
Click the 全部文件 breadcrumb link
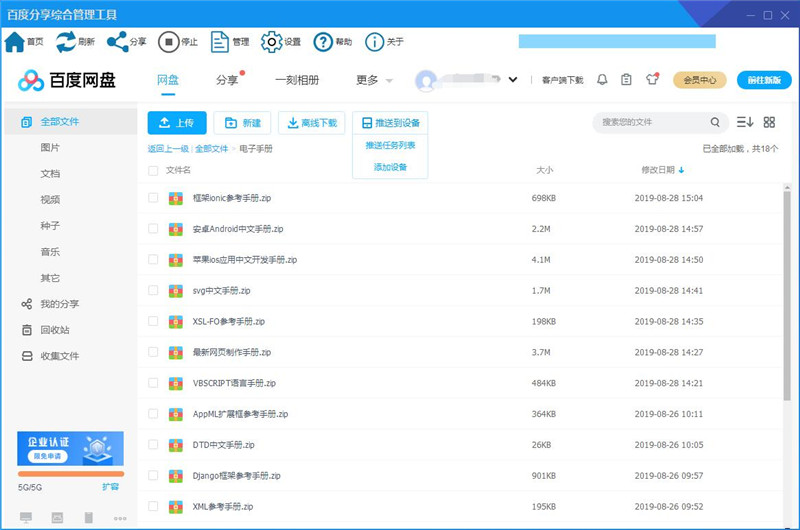click(212, 149)
